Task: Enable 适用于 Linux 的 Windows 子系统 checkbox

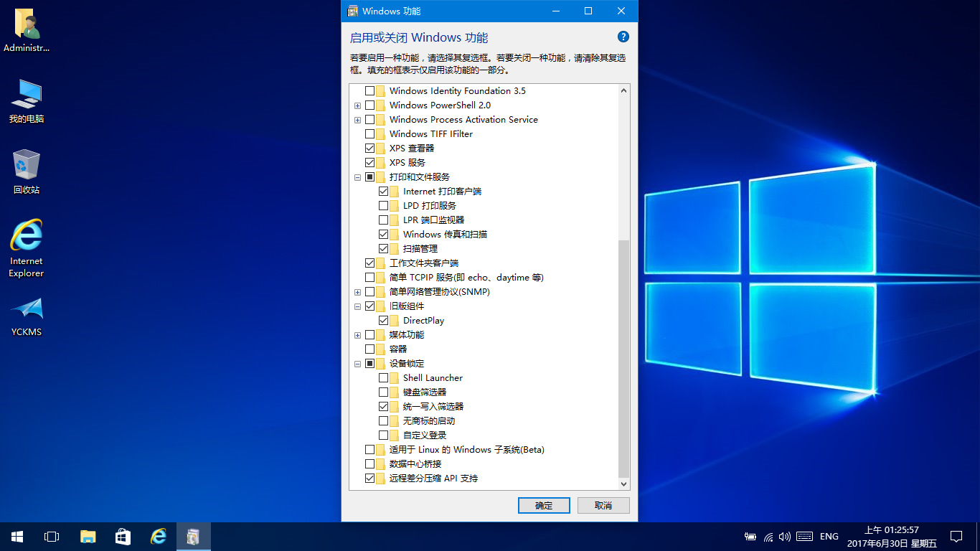Action: click(x=370, y=450)
